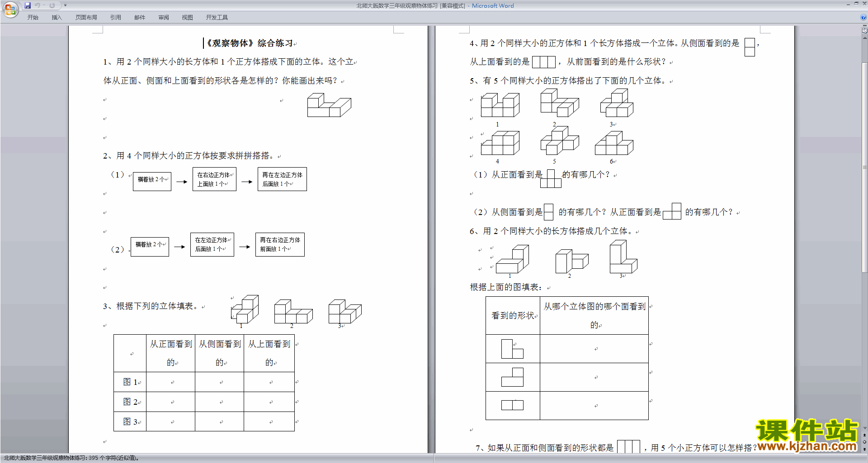This screenshot has height=463, width=868.
Task: Open the round Office button menu
Action: click(x=10, y=9)
